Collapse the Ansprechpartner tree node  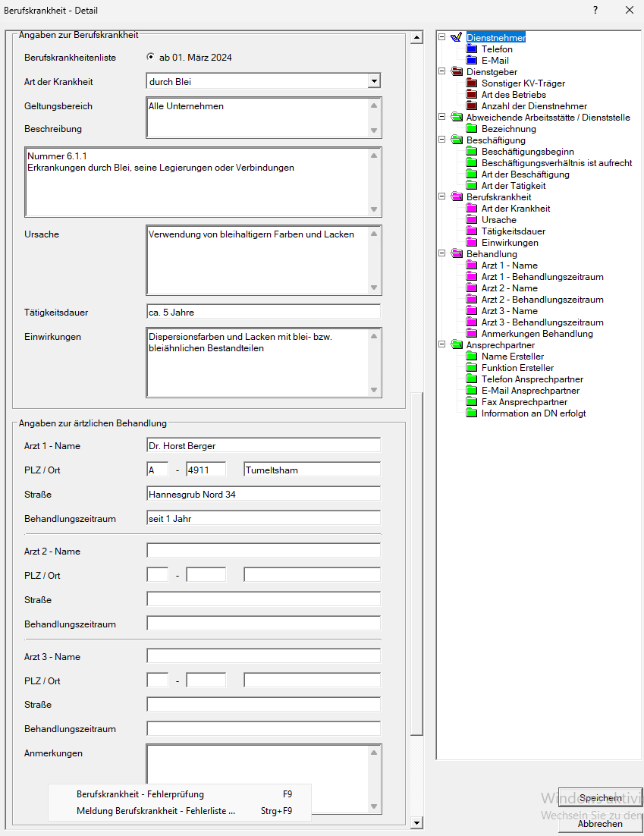coord(442,345)
